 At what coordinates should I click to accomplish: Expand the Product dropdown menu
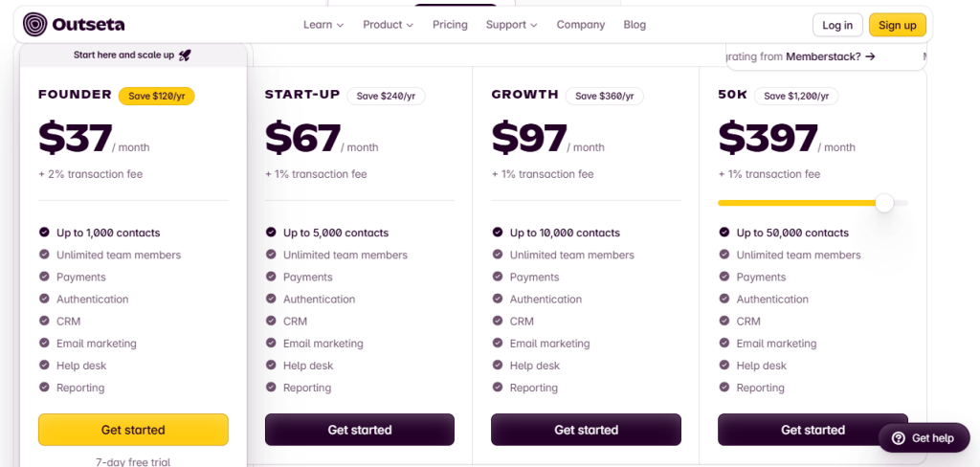tap(388, 25)
